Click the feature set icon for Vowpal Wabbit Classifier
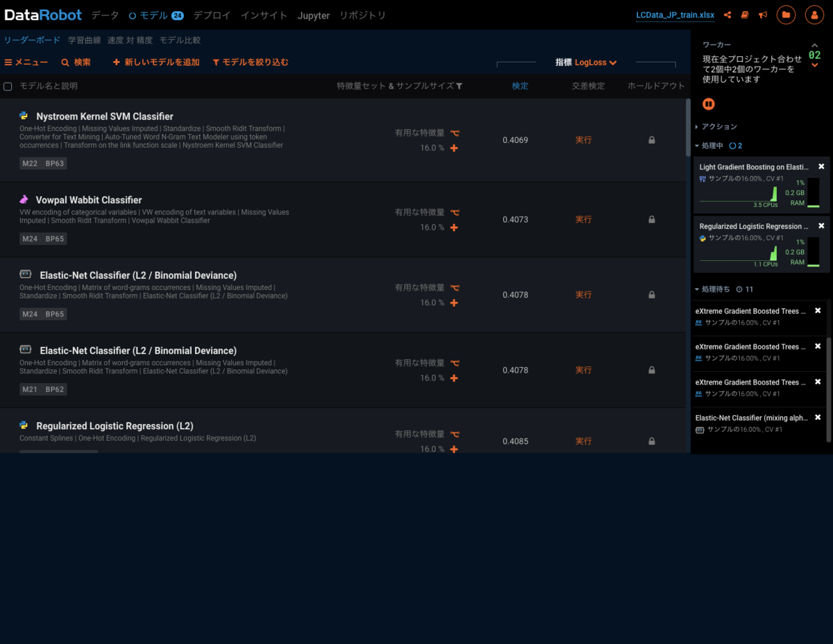This screenshot has height=644, width=833. (x=455, y=212)
